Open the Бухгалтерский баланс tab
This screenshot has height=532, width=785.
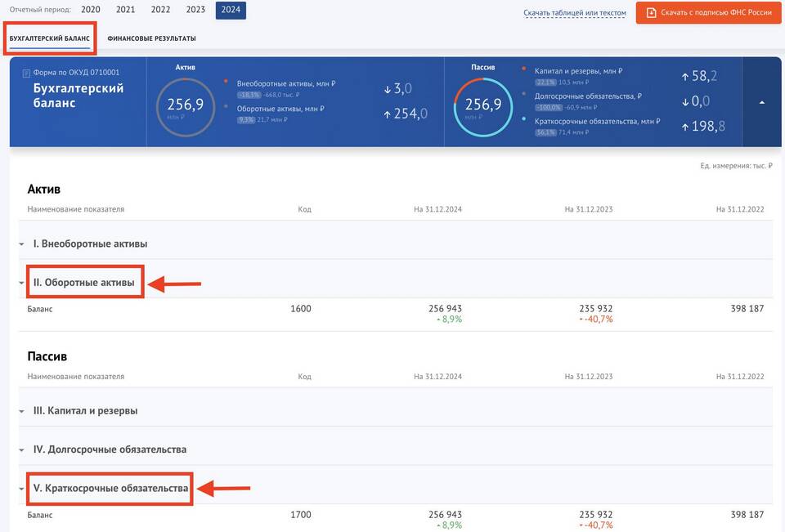(49, 38)
